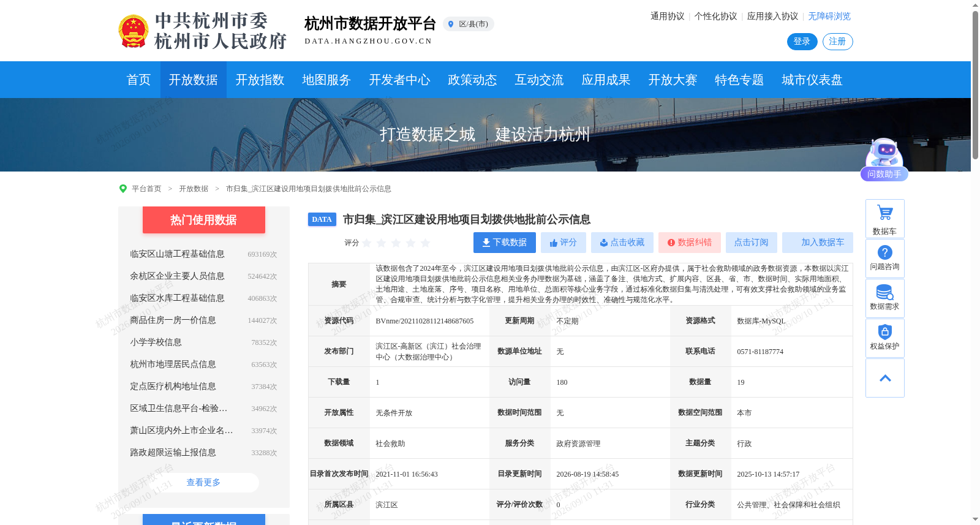Open the 区/县(市) district selector
The width and height of the screenshot is (980, 525).
(x=469, y=24)
